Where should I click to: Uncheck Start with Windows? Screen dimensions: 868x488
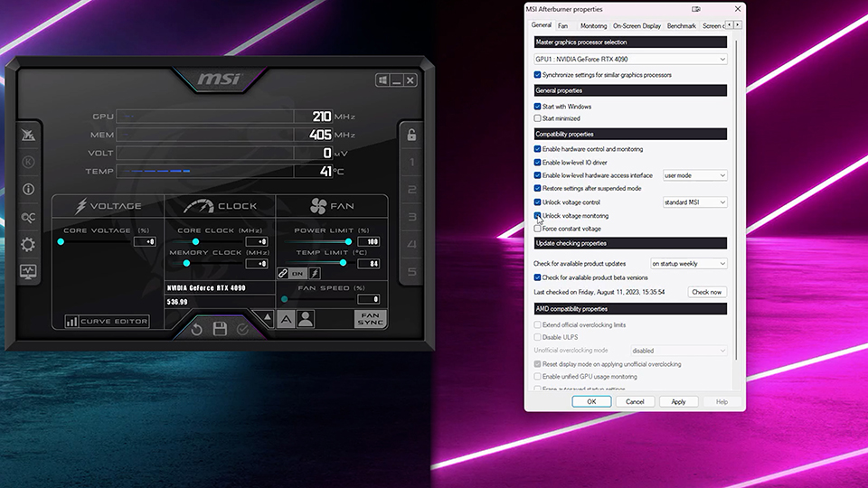coord(538,107)
